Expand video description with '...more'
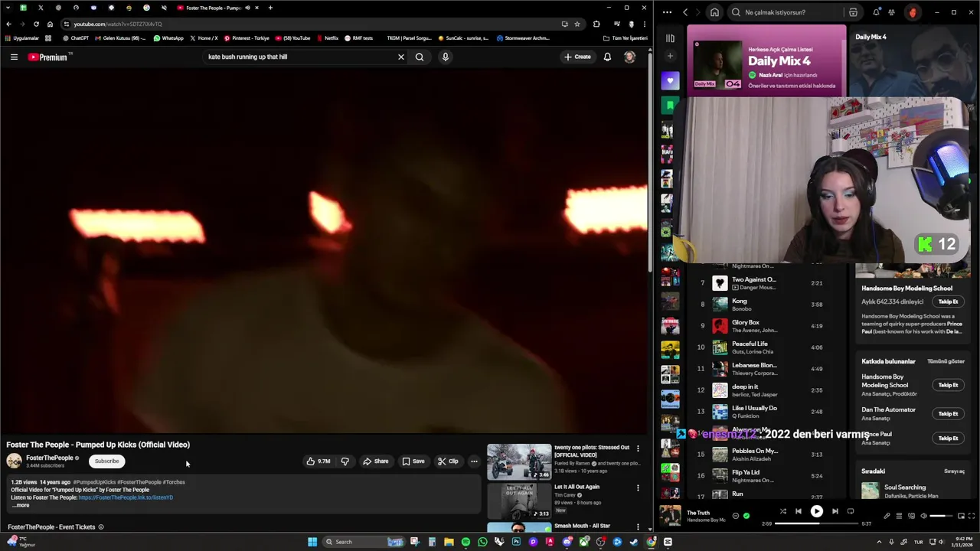This screenshot has height=551, width=980. (21, 505)
